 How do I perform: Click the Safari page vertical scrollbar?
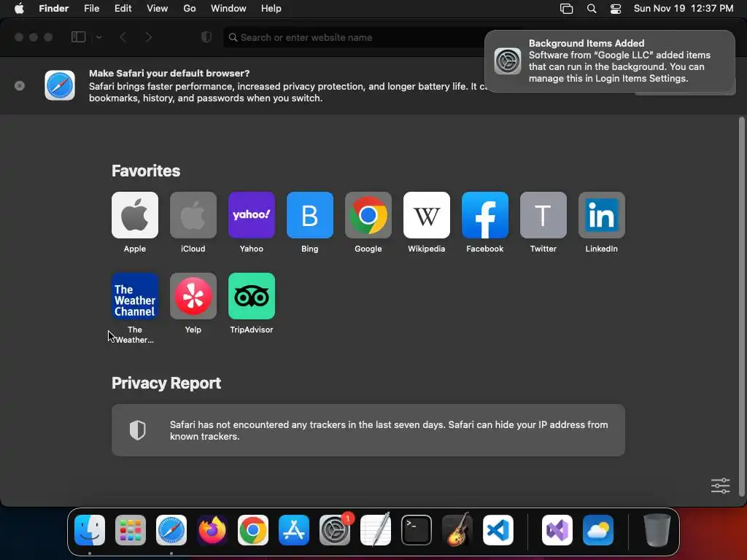(x=741, y=307)
